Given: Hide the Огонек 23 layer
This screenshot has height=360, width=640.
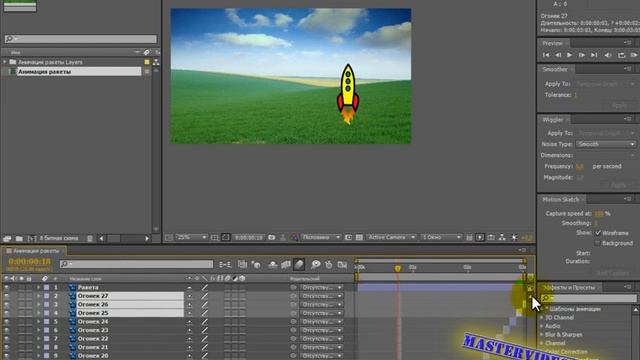Looking at the screenshot, I should [x=6, y=330].
